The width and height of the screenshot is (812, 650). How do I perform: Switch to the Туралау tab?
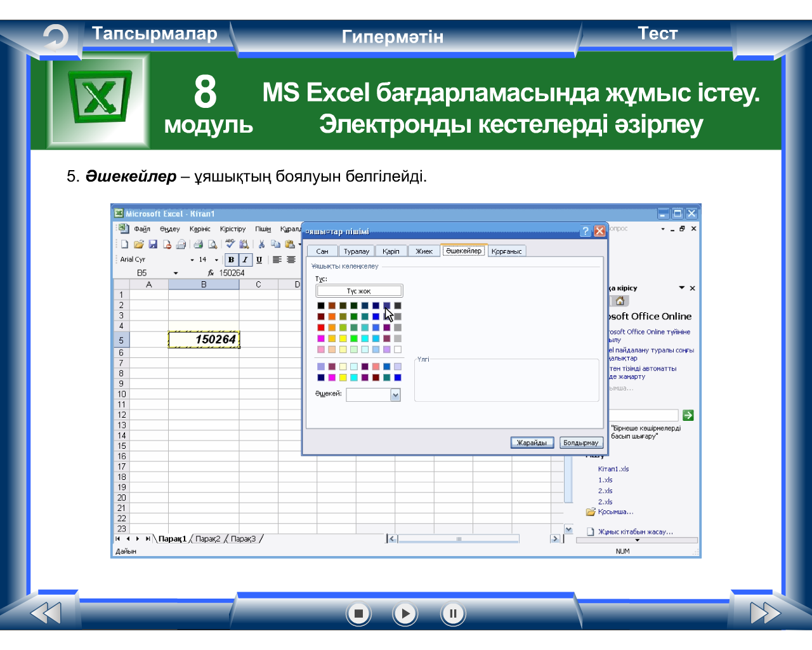(x=357, y=251)
